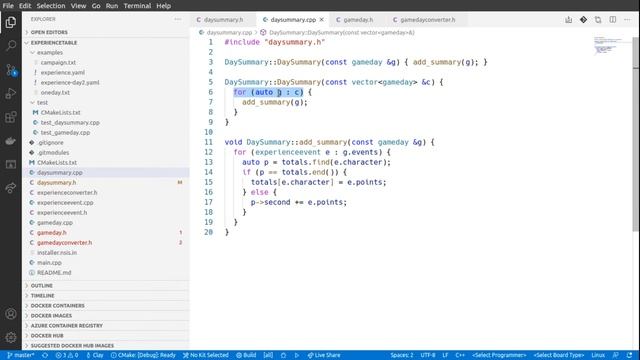Click the feedback icon in status bar
Image resolution: width=640 pixels, height=360 pixels.
616,355
